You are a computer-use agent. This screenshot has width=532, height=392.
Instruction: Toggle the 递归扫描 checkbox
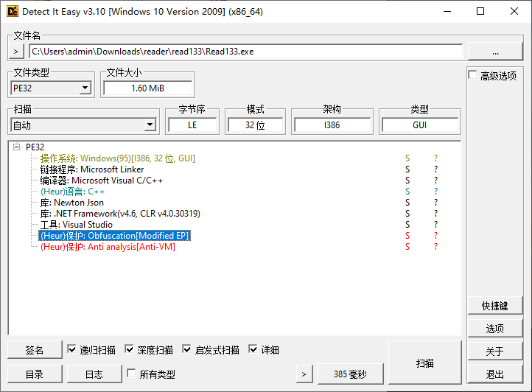(71, 349)
